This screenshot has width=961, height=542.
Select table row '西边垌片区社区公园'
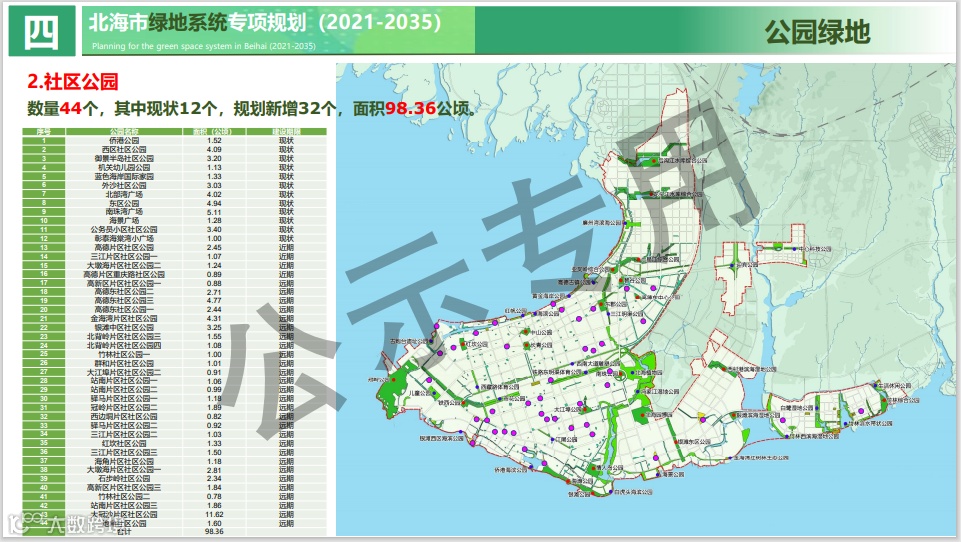175,416
